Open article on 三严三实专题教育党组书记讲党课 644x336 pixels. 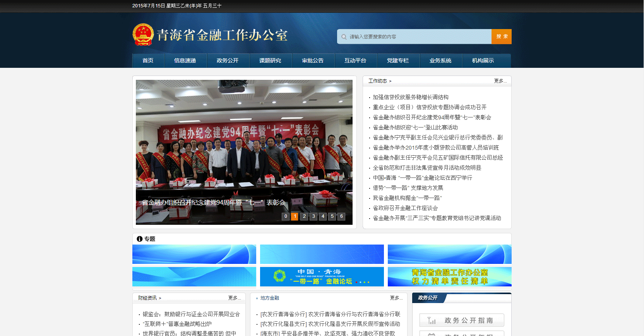(437, 218)
